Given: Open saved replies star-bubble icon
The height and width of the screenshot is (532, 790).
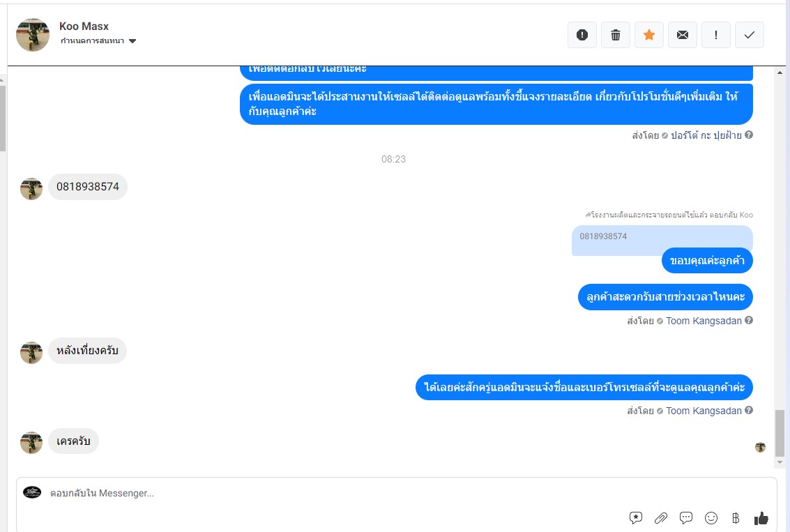Looking at the screenshot, I should [636, 517].
